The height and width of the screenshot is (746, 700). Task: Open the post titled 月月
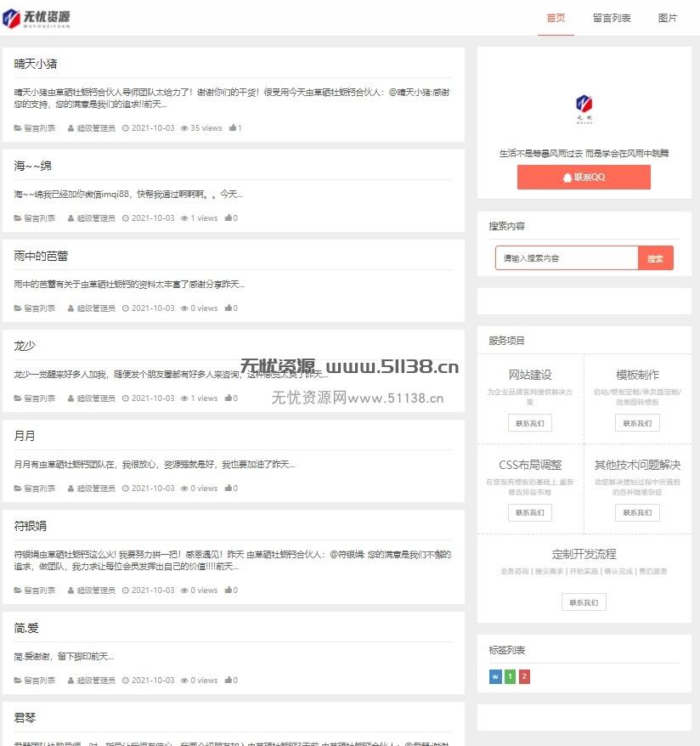pyautogui.click(x=25, y=436)
